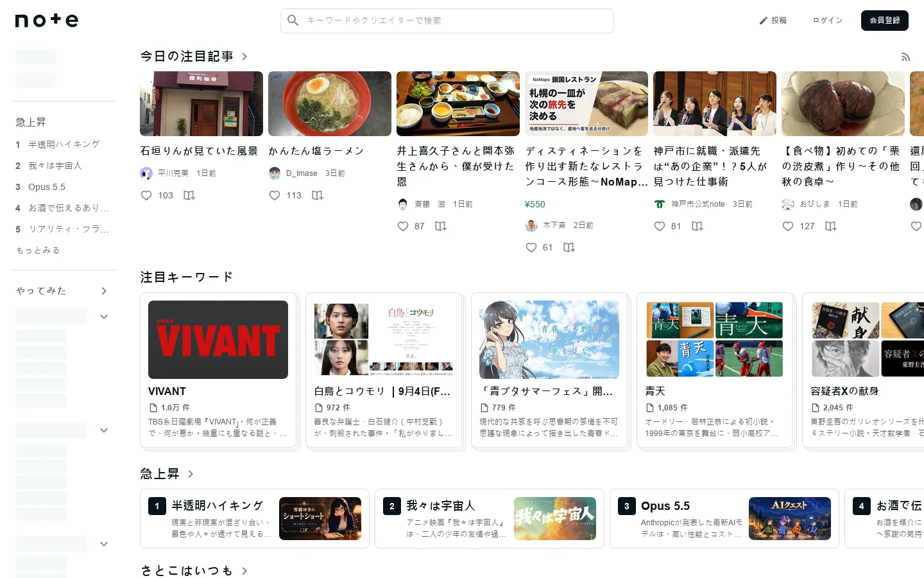This screenshot has height=578, width=924.
Task: Click the keyword search input field
Action: tap(447, 21)
